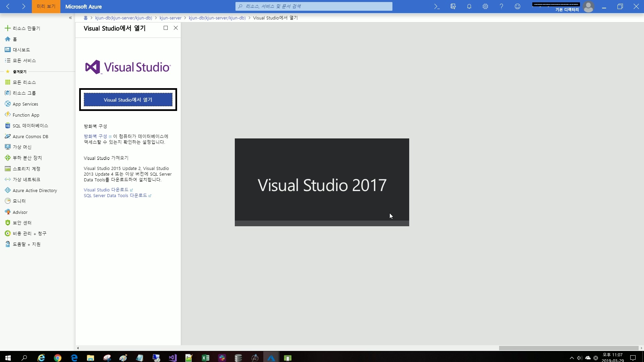Screen dimensions: 644x362
Task: Go to kjun-server breadcrumb
Action: tap(170, 18)
